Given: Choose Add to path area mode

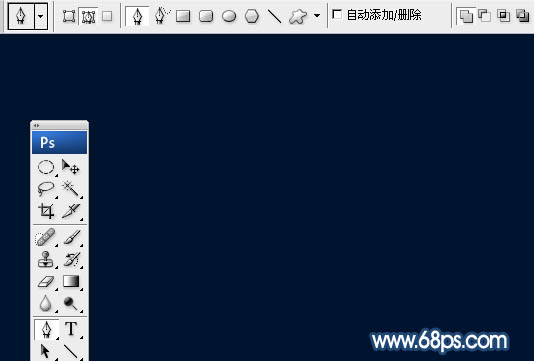Looking at the screenshot, I should pos(466,16).
